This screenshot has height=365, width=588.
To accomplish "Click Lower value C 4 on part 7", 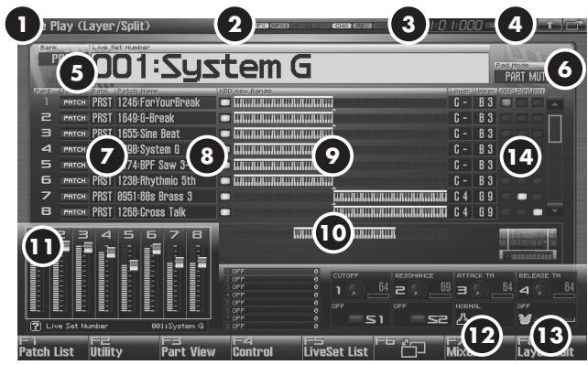I will pos(461,197).
